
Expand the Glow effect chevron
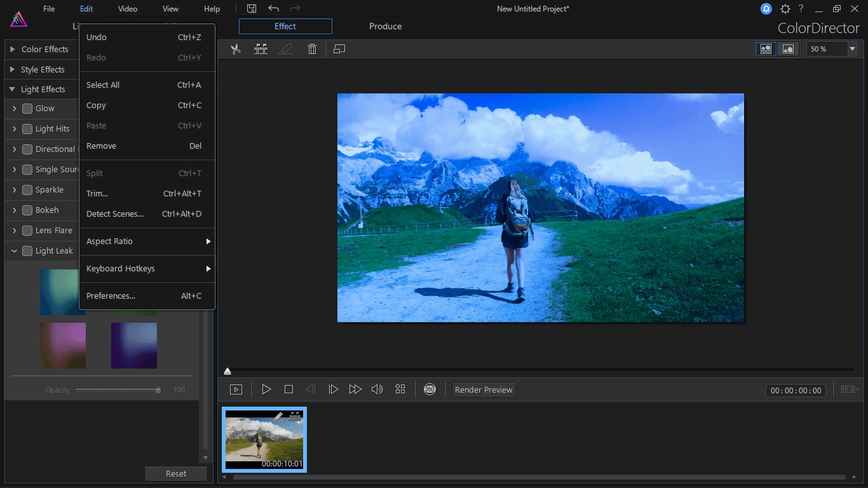pyautogui.click(x=14, y=109)
